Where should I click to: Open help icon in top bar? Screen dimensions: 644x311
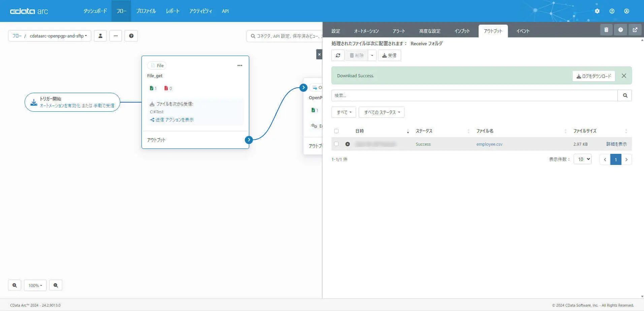point(612,11)
